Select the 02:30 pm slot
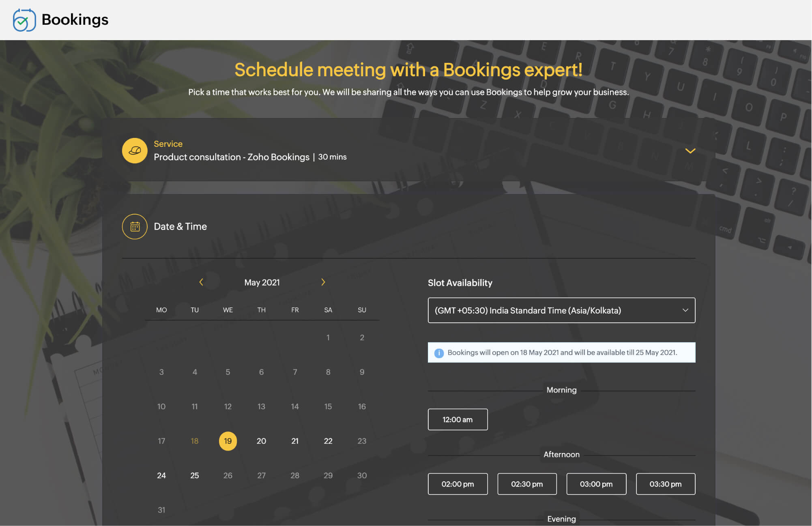Screen dimensions: 812x526 pyautogui.click(x=527, y=484)
